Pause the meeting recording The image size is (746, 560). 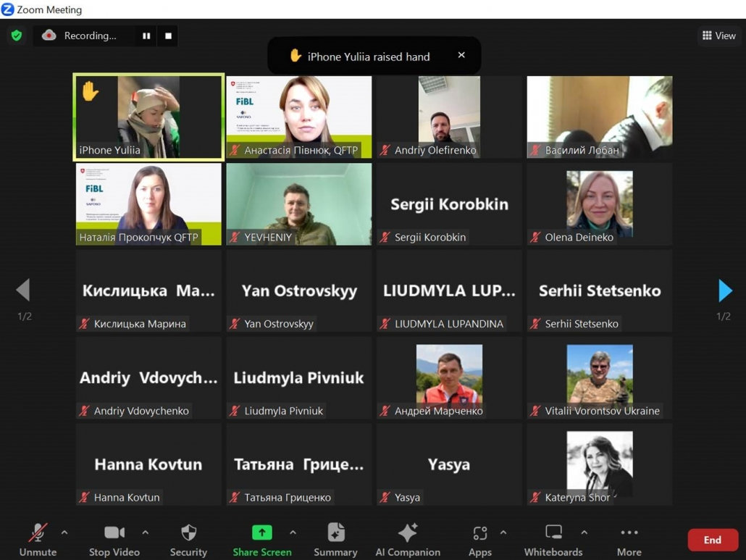(x=147, y=35)
